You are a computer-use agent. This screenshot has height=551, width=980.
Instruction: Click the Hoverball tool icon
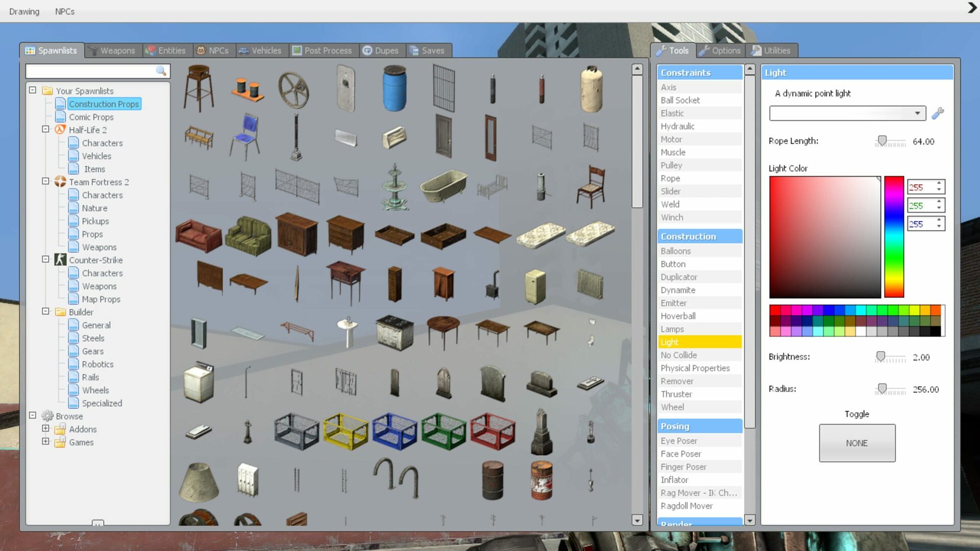(x=678, y=316)
